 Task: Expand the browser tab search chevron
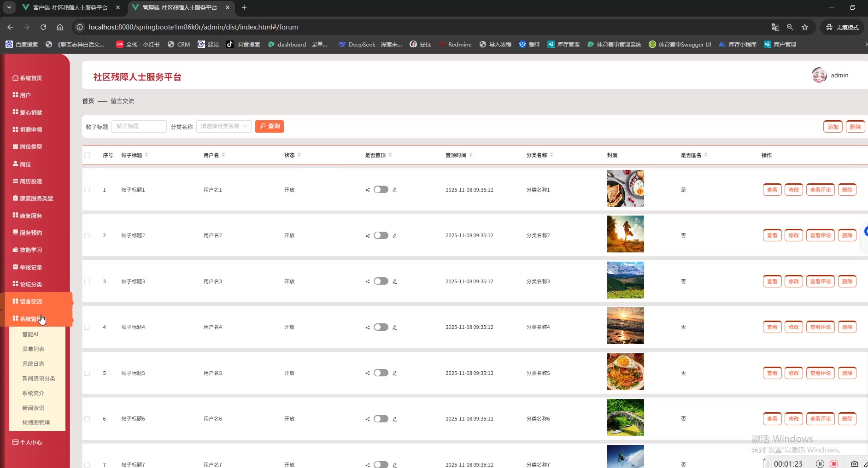9,7
